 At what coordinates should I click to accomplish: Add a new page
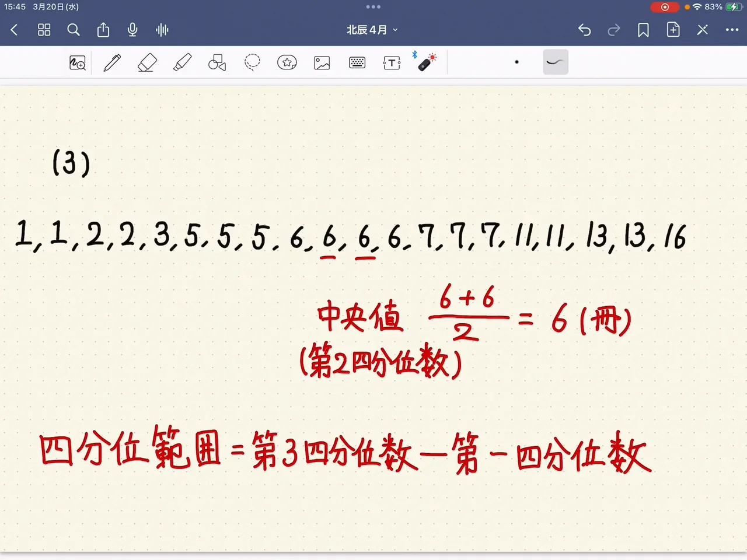[x=673, y=30]
